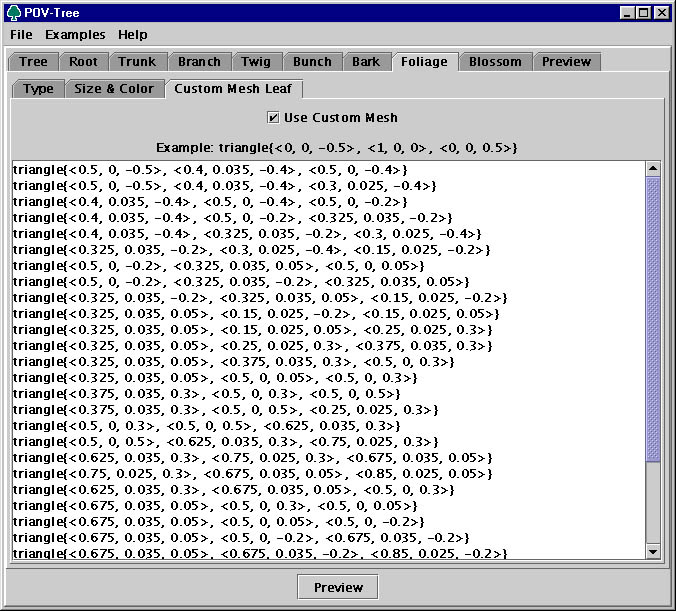
Task: Close the POV-Tree window
Action: click(660, 13)
